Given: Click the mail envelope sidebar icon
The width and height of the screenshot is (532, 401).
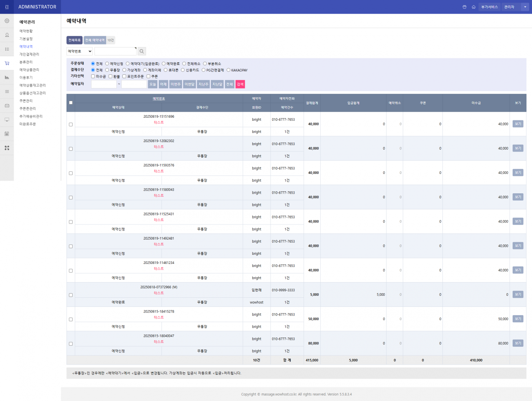Looking at the screenshot, I should [x=7, y=106].
